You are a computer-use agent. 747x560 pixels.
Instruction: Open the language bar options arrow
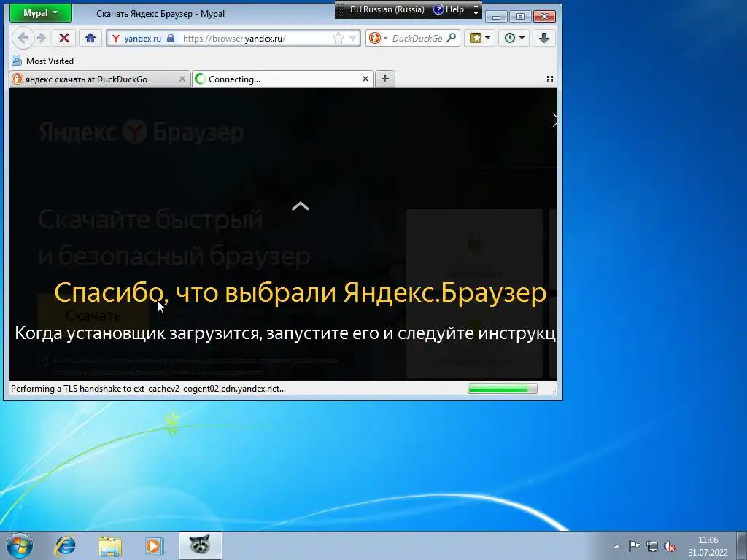[x=476, y=13]
